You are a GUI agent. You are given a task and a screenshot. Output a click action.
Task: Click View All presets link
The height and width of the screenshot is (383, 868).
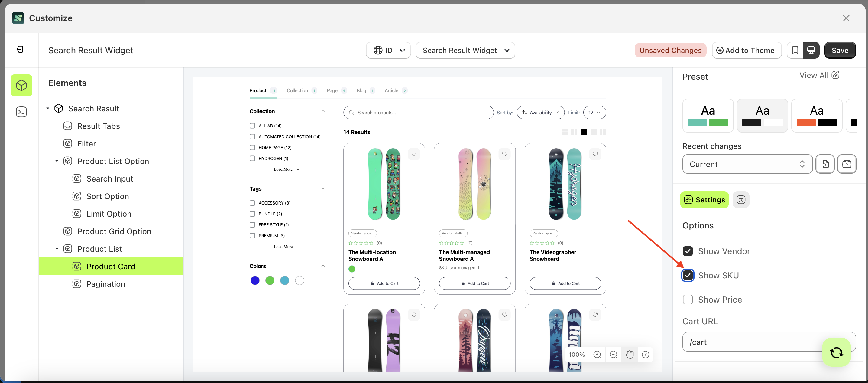814,75
